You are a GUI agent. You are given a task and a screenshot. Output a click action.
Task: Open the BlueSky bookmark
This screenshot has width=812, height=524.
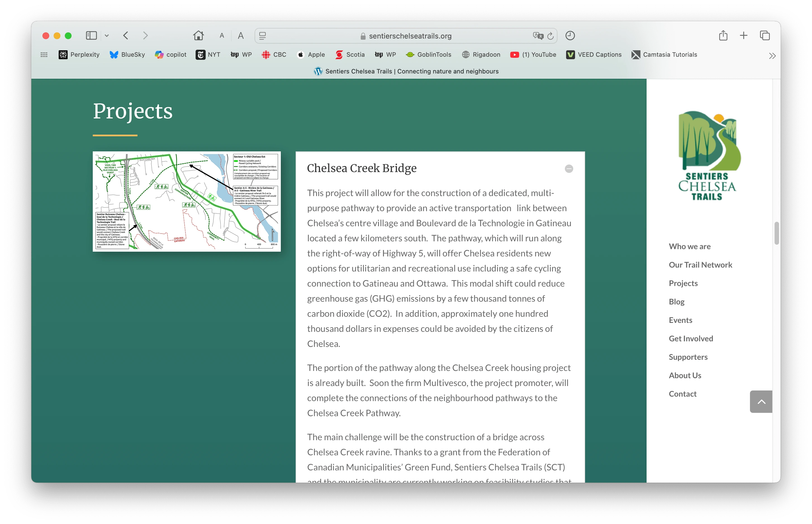pos(127,55)
